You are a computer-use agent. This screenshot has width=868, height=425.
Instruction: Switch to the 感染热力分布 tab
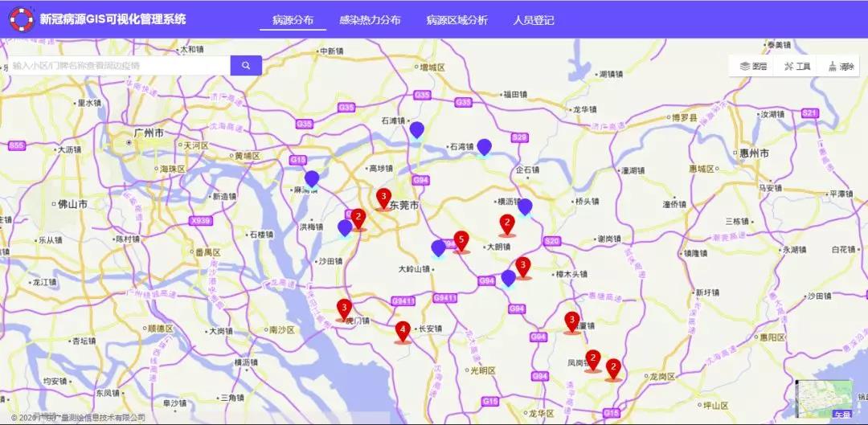[x=370, y=20]
